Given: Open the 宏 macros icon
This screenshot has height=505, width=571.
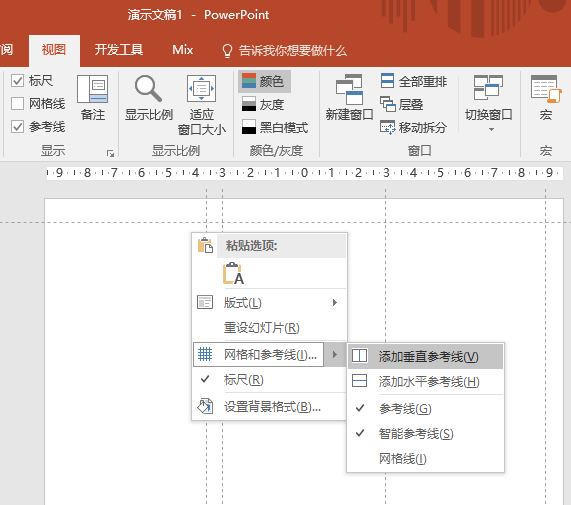Looking at the screenshot, I should tap(545, 89).
